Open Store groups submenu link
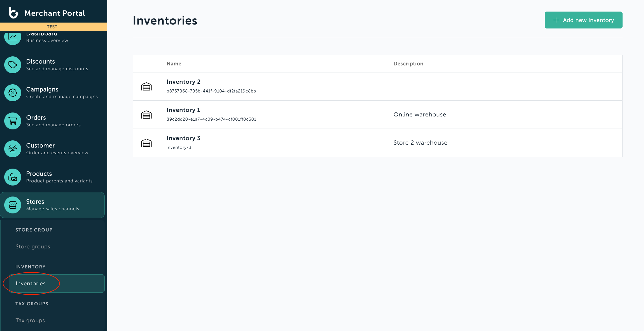Image resolution: width=644 pixels, height=331 pixels. tap(33, 246)
